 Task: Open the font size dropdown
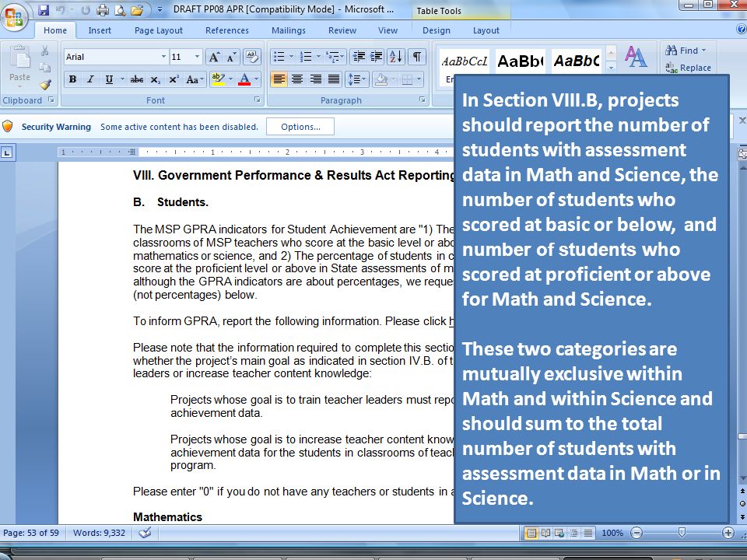pos(197,57)
